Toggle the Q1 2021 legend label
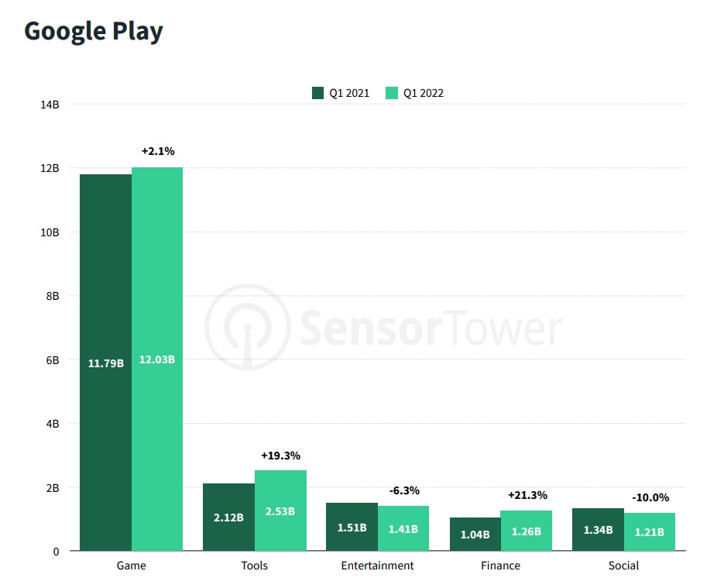This screenshot has height=588, width=724. [349, 93]
